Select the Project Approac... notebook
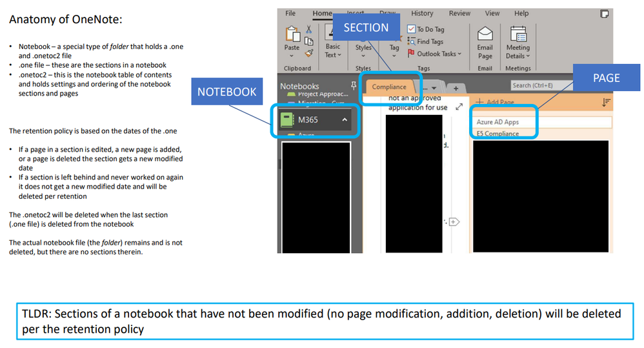Image resolution: width=644 pixels, height=348 pixels. click(x=318, y=94)
